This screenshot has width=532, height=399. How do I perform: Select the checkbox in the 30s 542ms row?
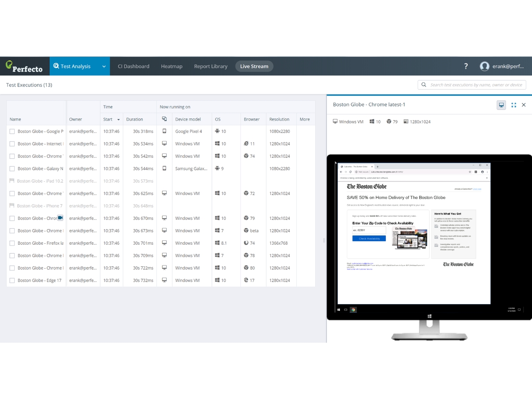pyautogui.click(x=12, y=156)
